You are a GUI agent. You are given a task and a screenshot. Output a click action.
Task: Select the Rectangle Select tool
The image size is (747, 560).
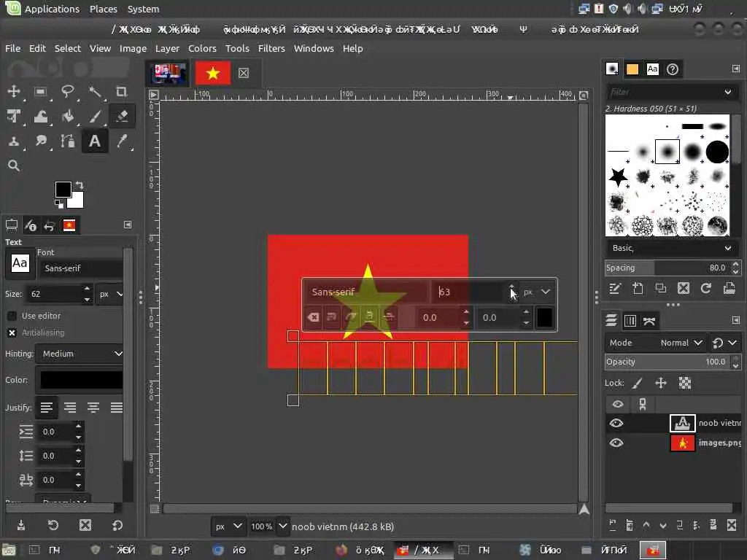[41, 91]
